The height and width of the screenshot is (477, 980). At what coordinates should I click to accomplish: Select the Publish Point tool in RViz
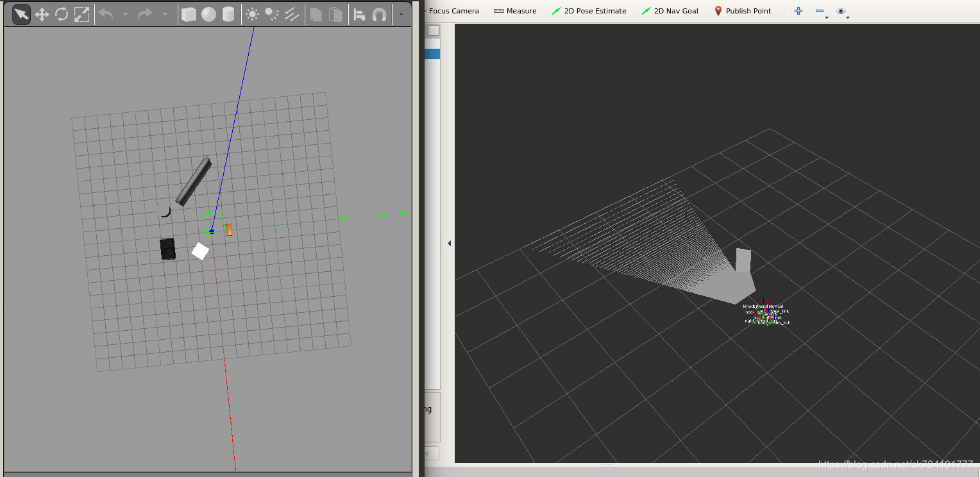(743, 11)
